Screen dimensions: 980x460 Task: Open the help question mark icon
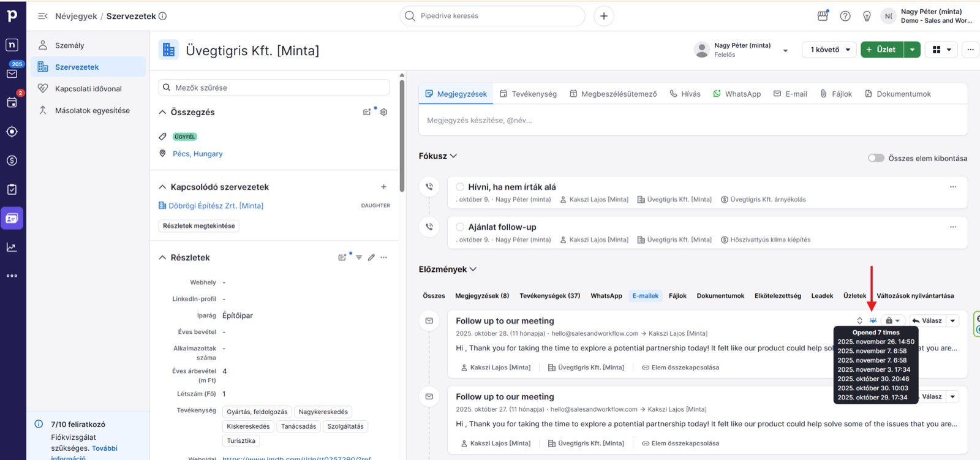845,16
